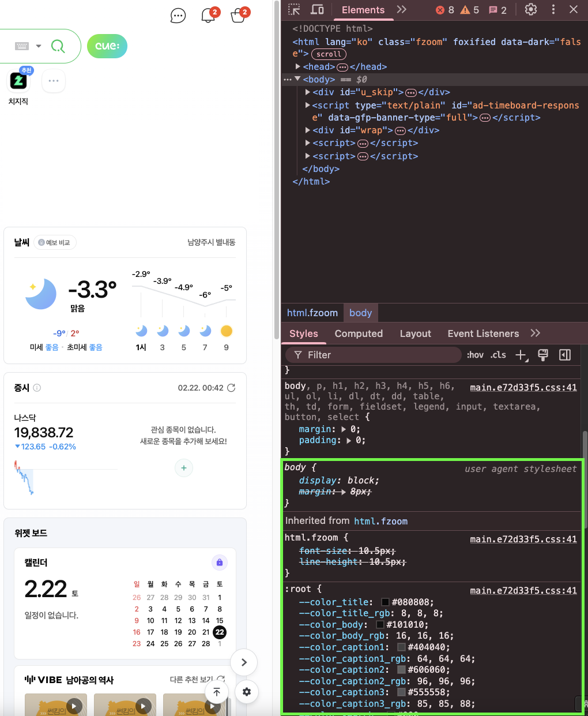Image resolution: width=588 pixels, height=716 pixels.
Task: Expand the div id="wrap" node
Action: 308,130
